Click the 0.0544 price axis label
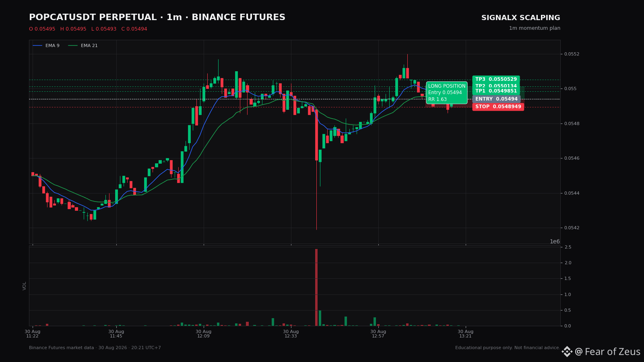 pos(572,193)
